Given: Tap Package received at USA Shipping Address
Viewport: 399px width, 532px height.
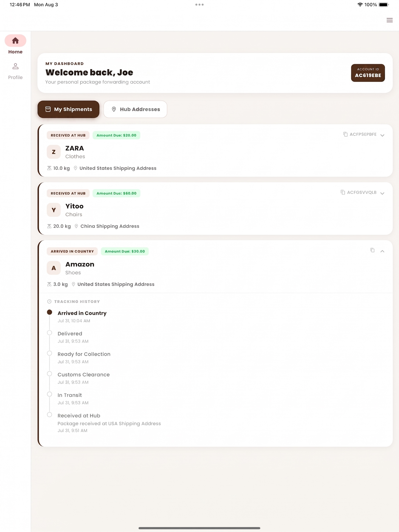Looking at the screenshot, I should 109,423.
